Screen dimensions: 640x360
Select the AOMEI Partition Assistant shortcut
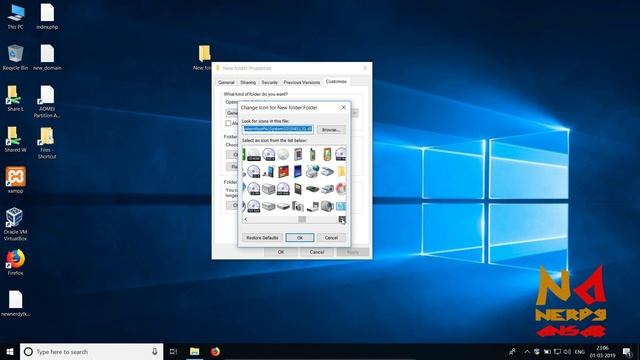point(47,102)
